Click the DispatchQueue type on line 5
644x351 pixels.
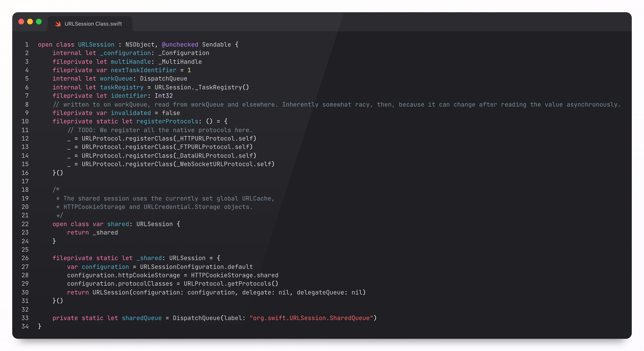pyautogui.click(x=164, y=79)
